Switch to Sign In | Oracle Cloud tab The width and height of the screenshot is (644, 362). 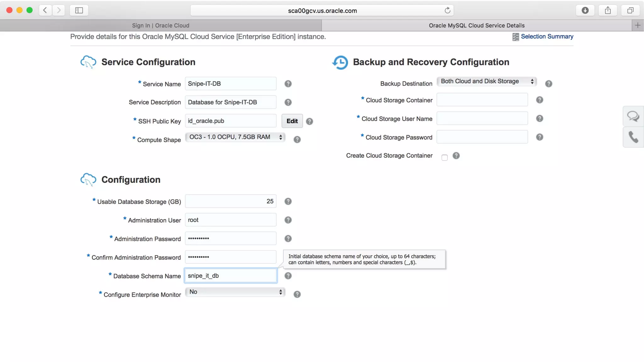coord(161,25)
